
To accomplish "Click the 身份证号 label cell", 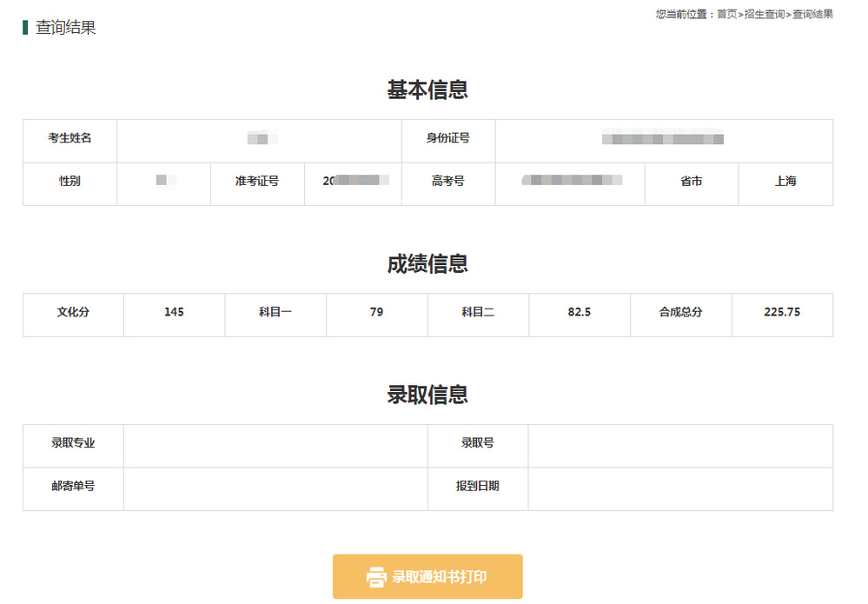I will point(448,138).
